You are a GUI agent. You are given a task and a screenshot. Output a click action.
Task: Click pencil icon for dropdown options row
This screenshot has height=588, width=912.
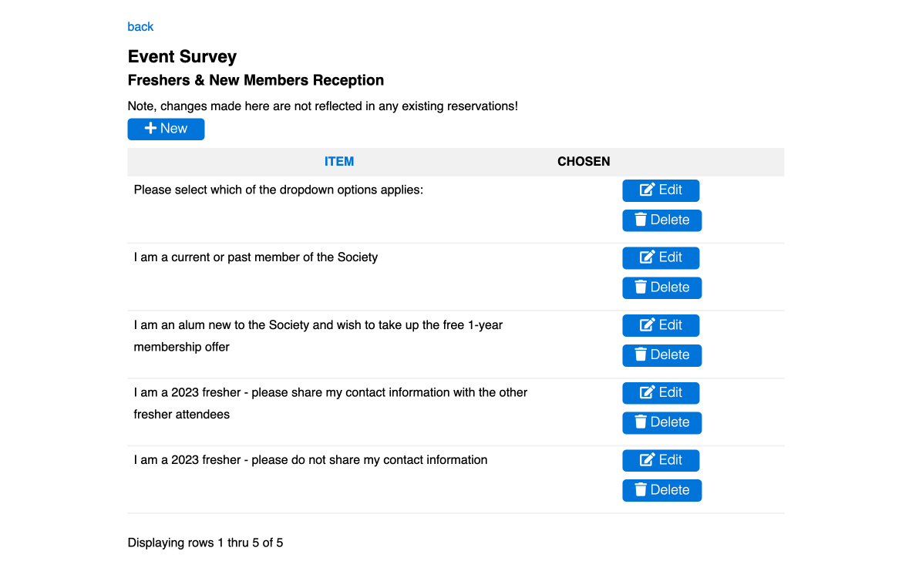[x=648, y=190]
